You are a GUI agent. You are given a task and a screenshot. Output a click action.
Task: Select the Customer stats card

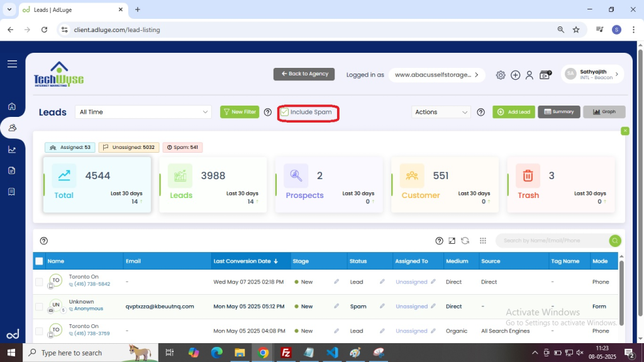tap(443, 184)
